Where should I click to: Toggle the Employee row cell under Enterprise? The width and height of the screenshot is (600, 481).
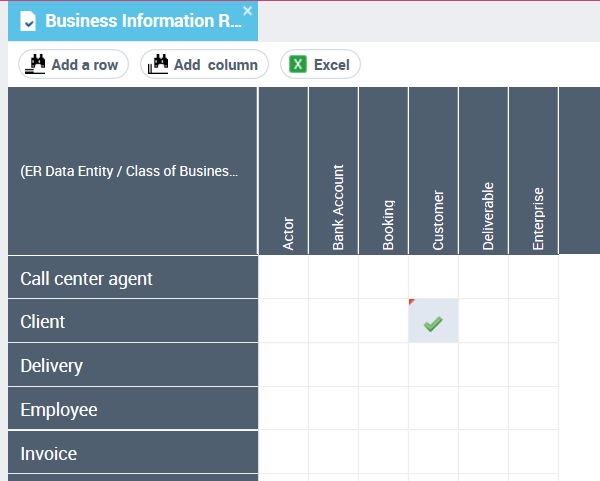click(x=533, y=410)
